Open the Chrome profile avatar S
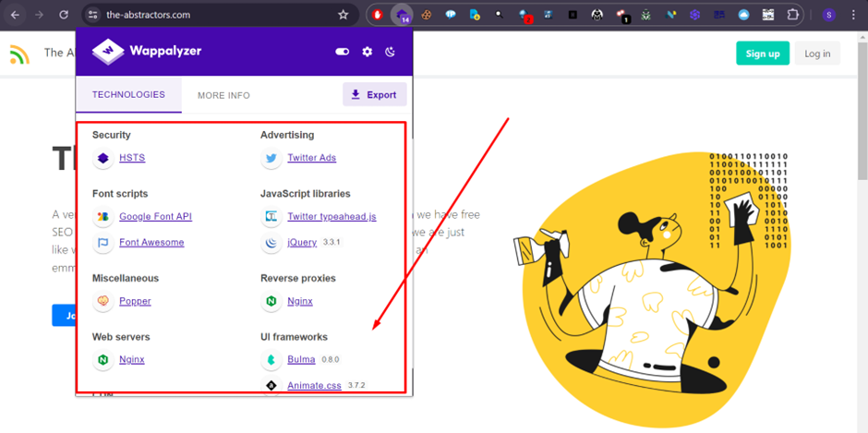The image size is (868, 433). 828,15
